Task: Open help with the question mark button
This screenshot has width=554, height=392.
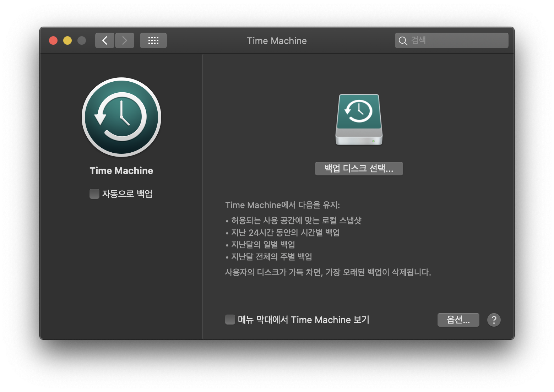Action: click(494, 320)
